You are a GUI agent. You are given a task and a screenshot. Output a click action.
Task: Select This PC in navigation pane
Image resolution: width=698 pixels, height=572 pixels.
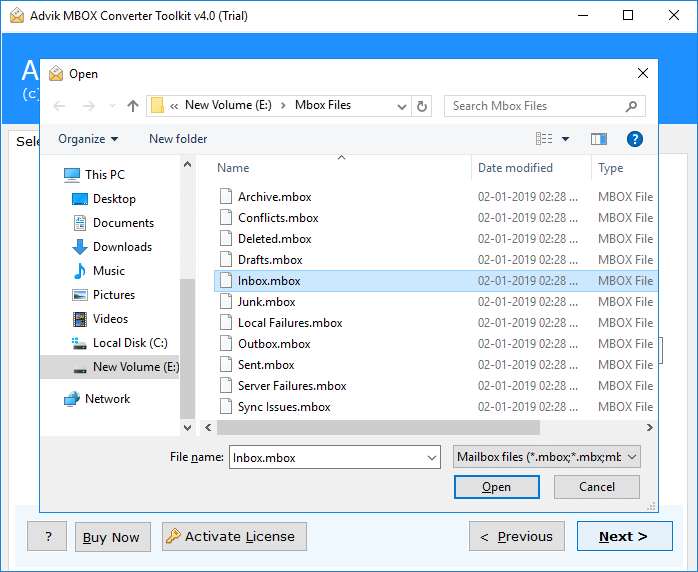[x=94, y=174]
